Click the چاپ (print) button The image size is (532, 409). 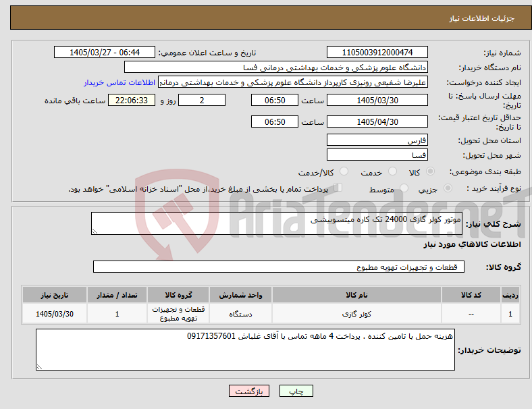[296, 391]
